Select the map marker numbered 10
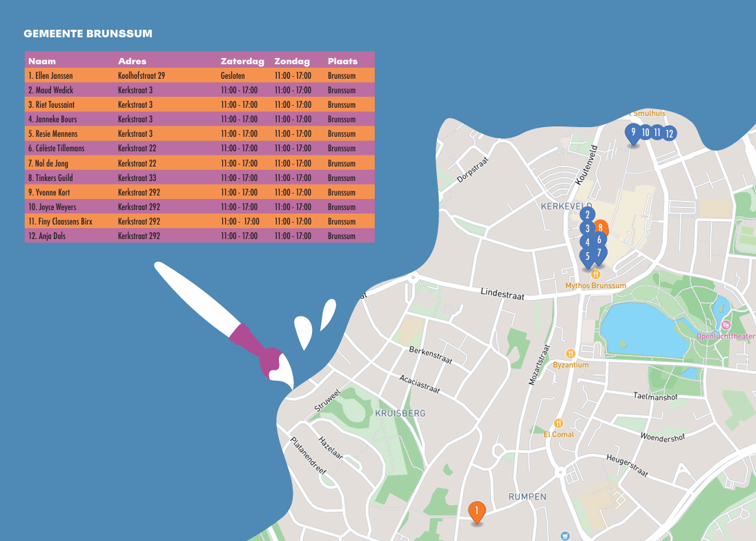This screenshot has width=756, height=541. (645, 132)
